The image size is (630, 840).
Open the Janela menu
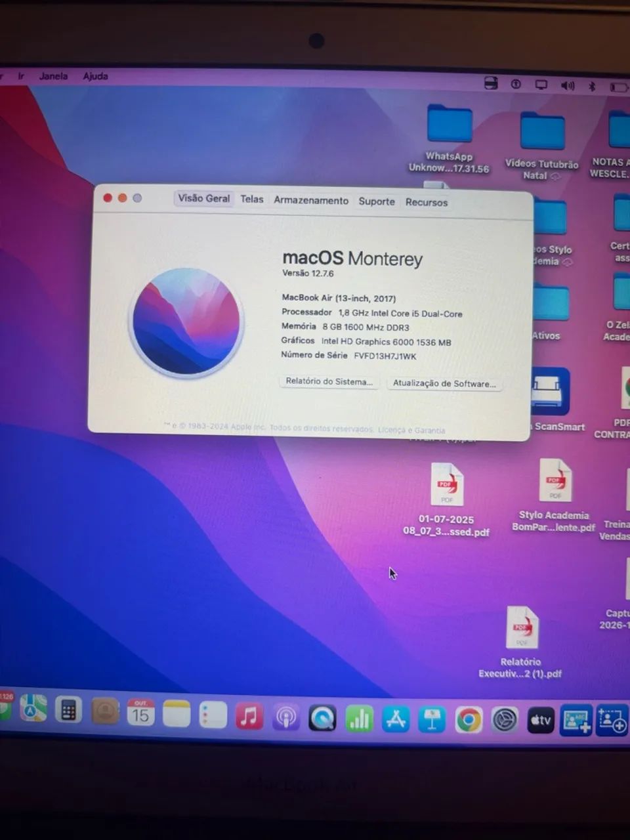tap(53, 76)
